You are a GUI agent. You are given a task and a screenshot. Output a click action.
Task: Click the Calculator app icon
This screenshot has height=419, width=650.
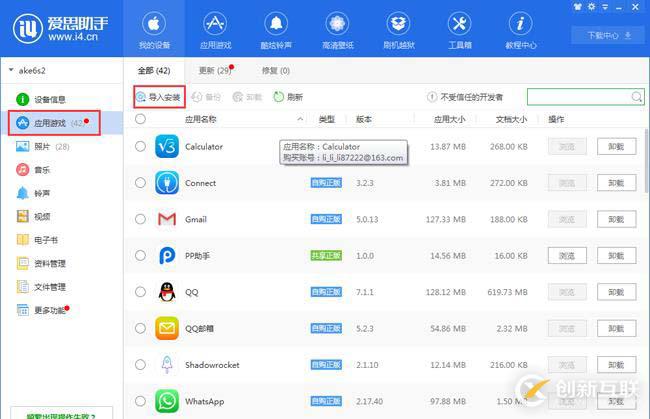167,146
